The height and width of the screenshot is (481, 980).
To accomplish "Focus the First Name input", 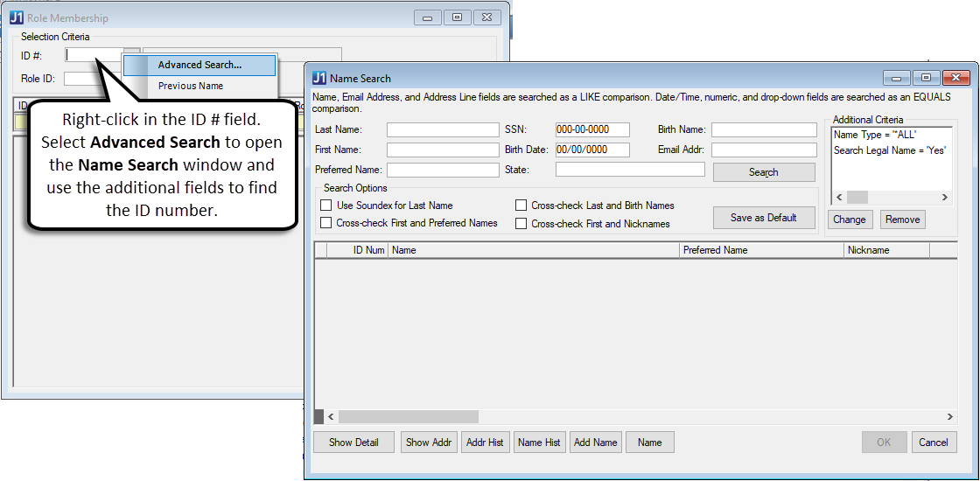I will tap(443, 150).
